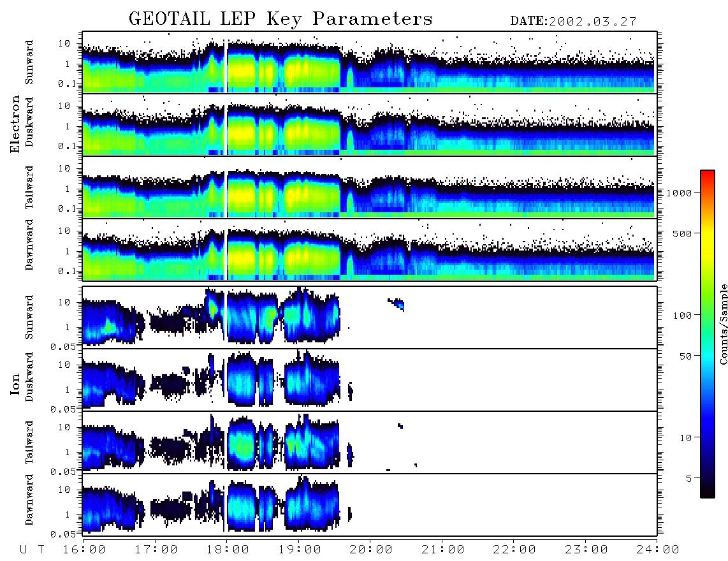Click the Electron Sunward spectrogram plot

pyautogui.click(x=370, y=62)
